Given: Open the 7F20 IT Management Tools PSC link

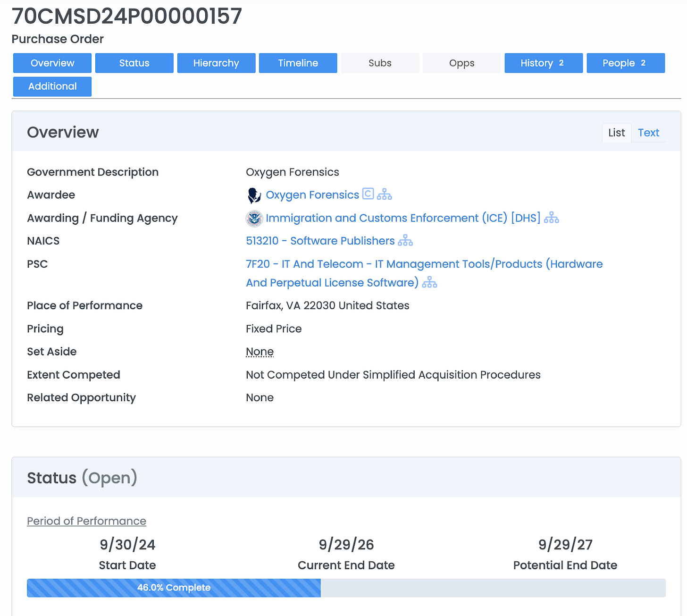Looking at the screenshot, I should click(424, 273).
